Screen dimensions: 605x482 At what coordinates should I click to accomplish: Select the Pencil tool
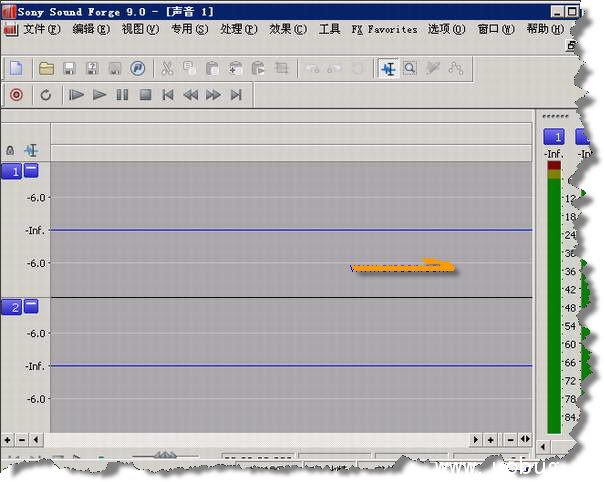click(433, 69)
